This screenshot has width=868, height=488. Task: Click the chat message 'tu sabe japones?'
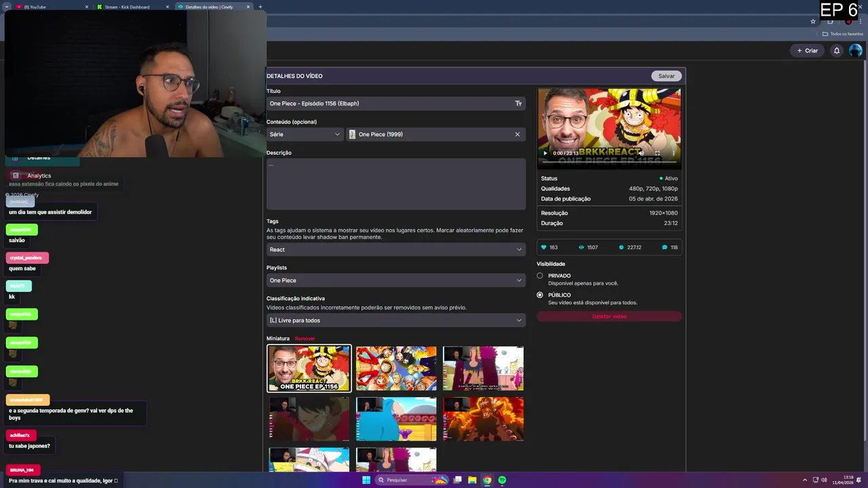29,446
